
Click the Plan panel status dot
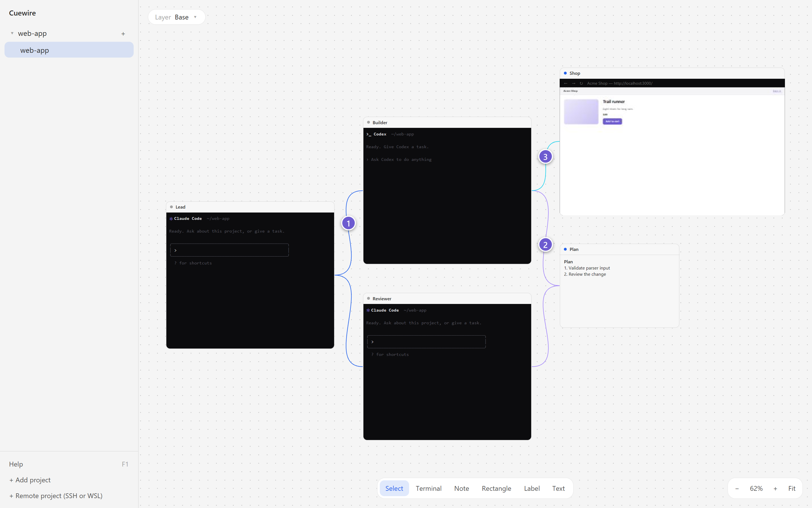pyautogui.click(x=565, y=249)
